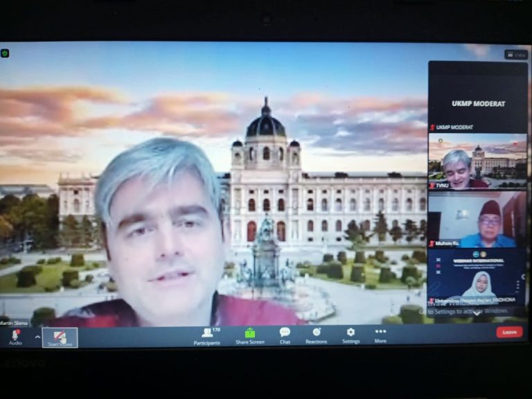Screen dimensions: 532x399
Task: Select the UKMP MODERAT participant tile
Action: 478,98
